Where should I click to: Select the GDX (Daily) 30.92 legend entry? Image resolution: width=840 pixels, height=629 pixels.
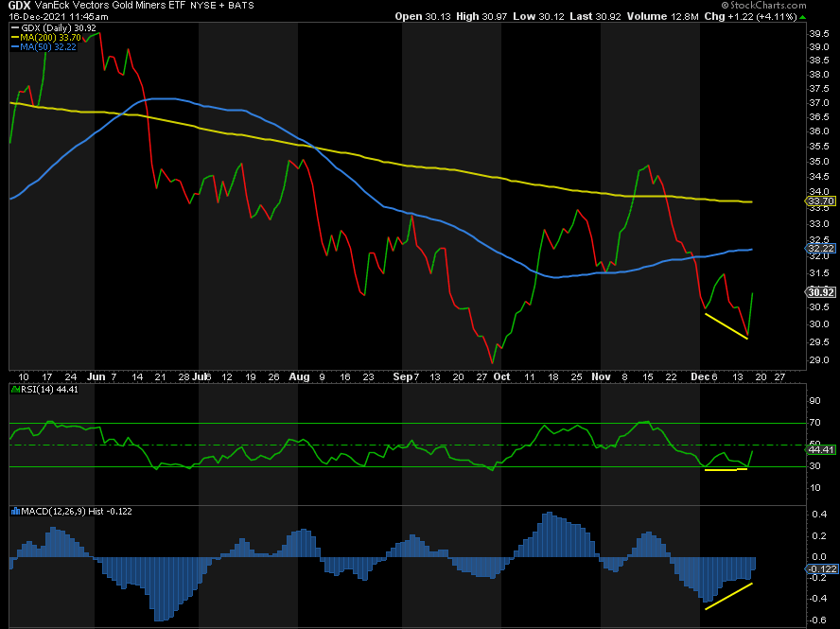[54, 27]
